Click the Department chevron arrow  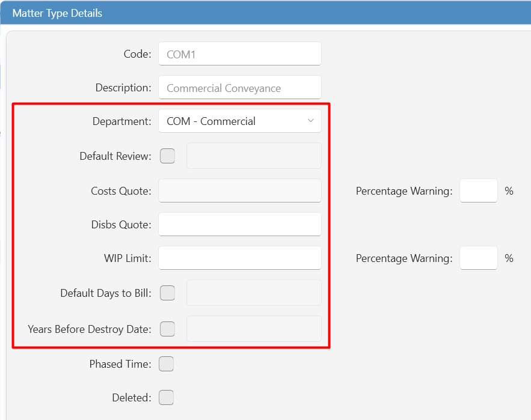(310, 121)
